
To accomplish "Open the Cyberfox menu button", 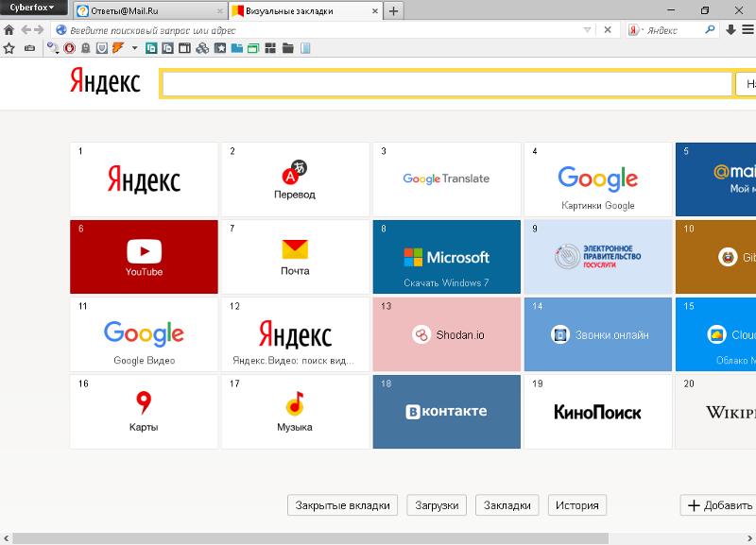I will (x=32, y=8).
